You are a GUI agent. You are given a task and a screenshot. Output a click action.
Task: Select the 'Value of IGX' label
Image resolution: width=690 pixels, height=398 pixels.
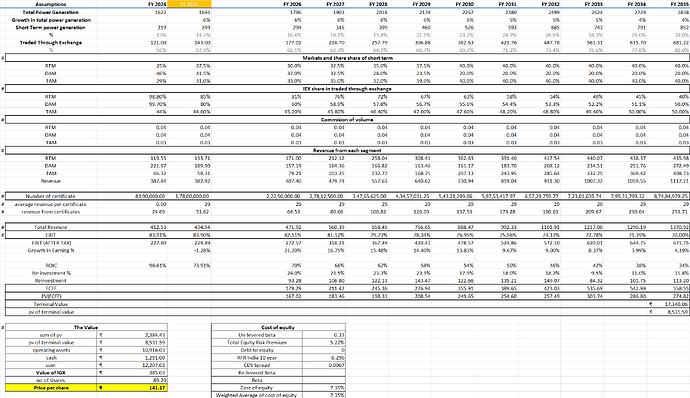click(x=51, y=372)
